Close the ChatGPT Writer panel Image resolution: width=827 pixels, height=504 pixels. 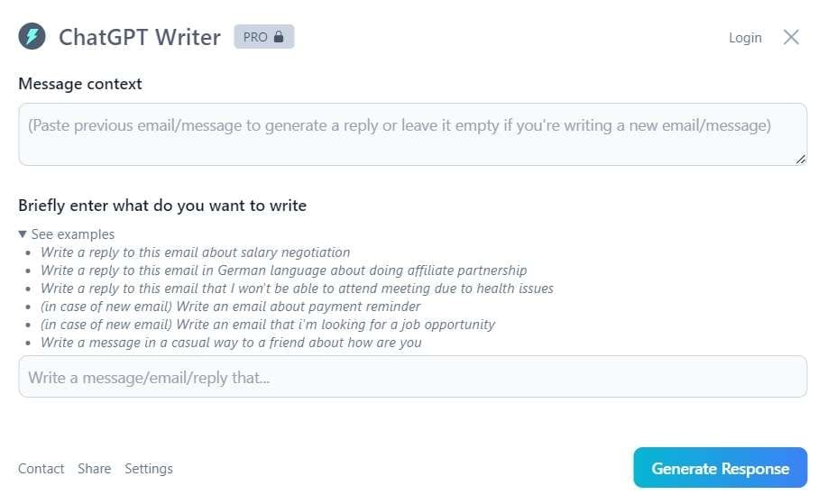coord(791,37)
